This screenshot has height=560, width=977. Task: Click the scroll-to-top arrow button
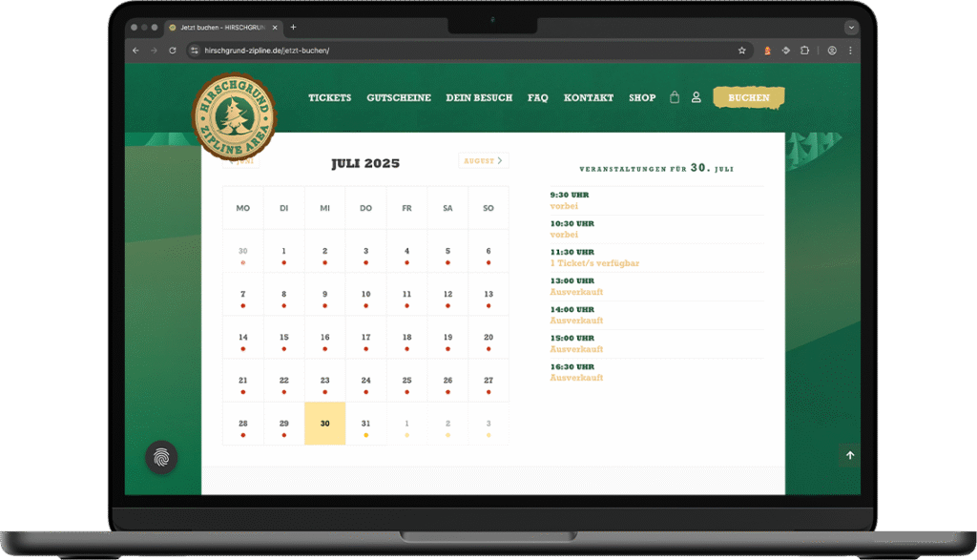[x=850, y=455]
